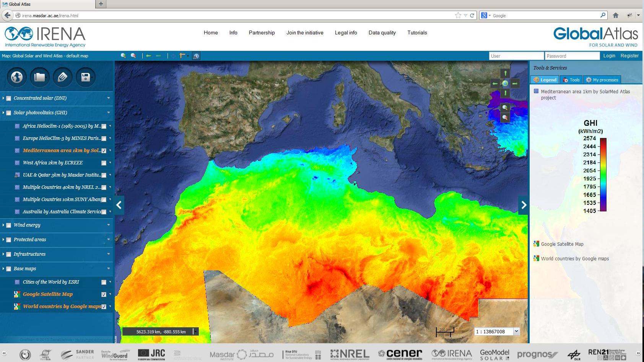The width and height of the screenshot is (644, 362).
Task: Click the feature info icon in toolbar
Action: pyautogui.click(x=196, y=56)
